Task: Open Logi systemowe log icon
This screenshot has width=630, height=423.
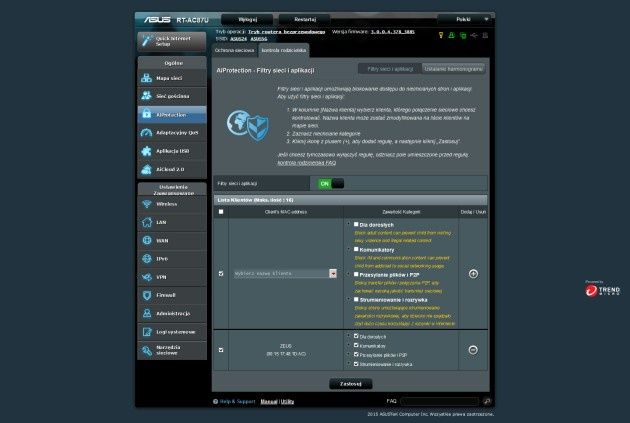Action: click(147, 332)
